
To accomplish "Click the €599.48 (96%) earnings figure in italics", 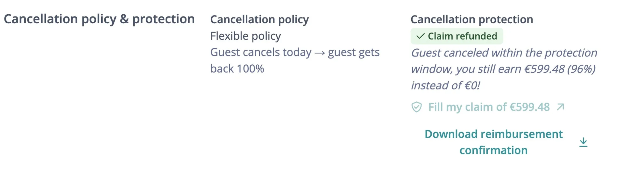I will tap(560, 69).
